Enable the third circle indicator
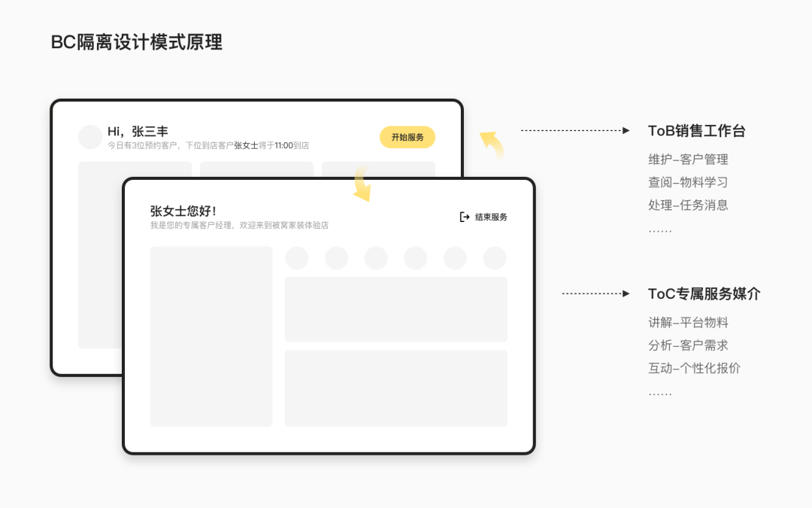The width and height of the screenshot is (812, 508). pos(376,258)
